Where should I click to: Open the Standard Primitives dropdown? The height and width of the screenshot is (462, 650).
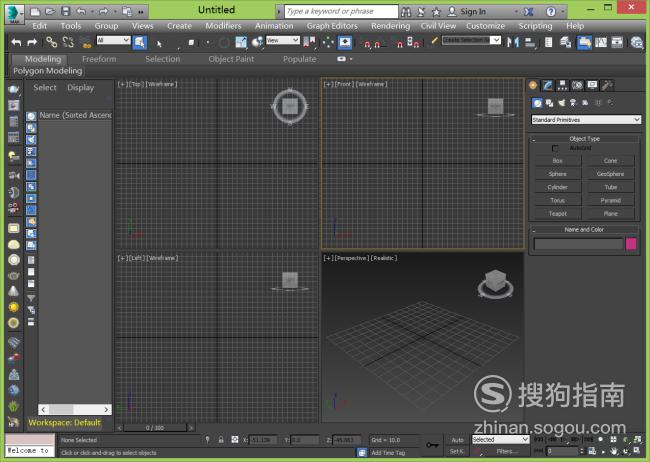[x=586, y=119]
